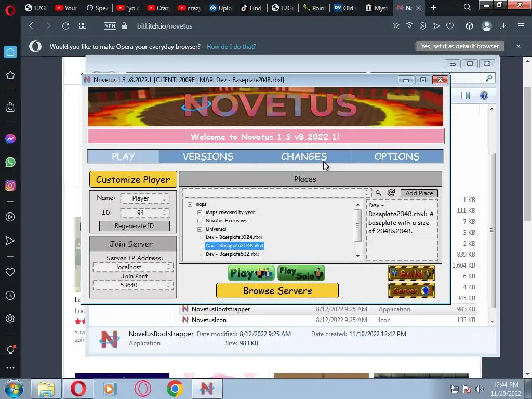This screenshot has height=399, width=532.
Task: Click the Build button
Action: tap(411, 273)
